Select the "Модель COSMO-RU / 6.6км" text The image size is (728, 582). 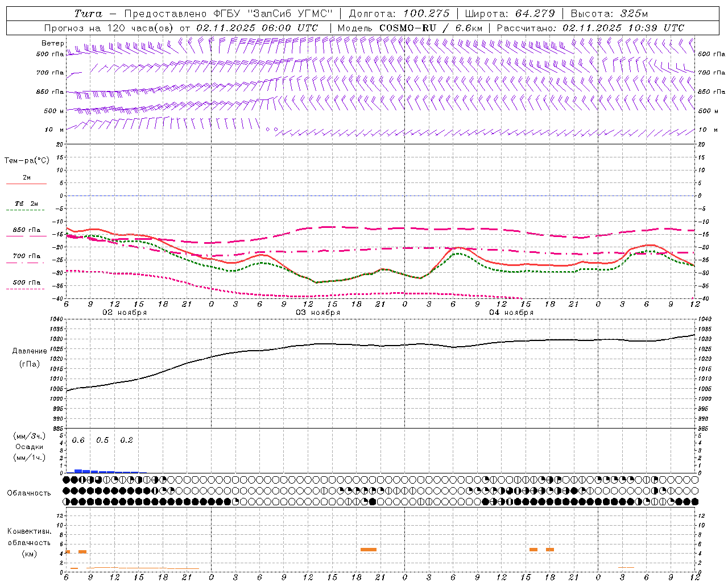pyautogui.click(x=410, y=28)
